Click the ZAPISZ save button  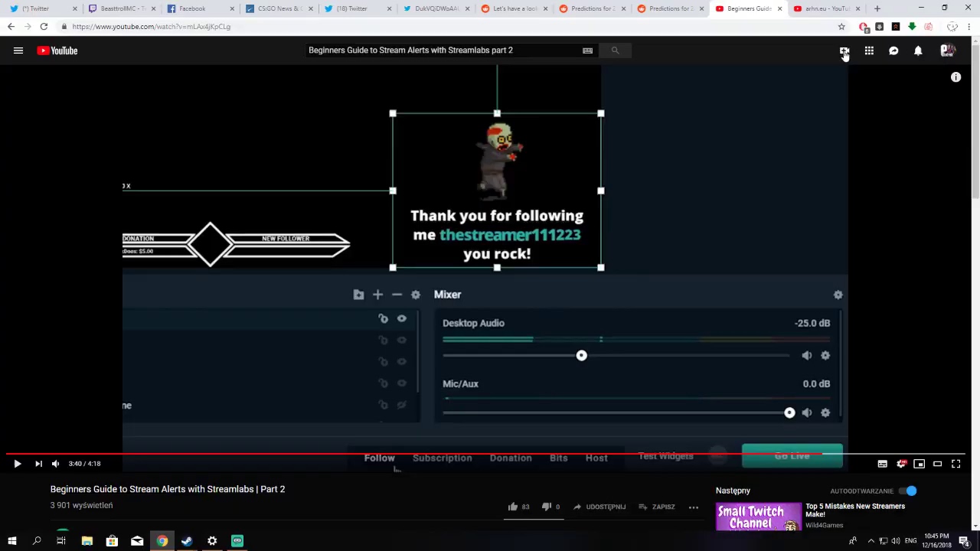click(657, 507)
